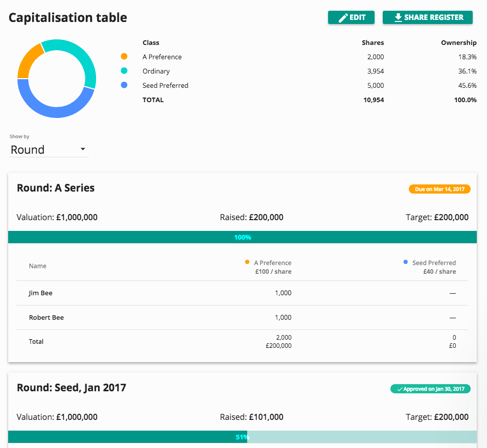Select the 100% A Series progress bar
Screen dimensions: 487x448
[x=242, y=237]
